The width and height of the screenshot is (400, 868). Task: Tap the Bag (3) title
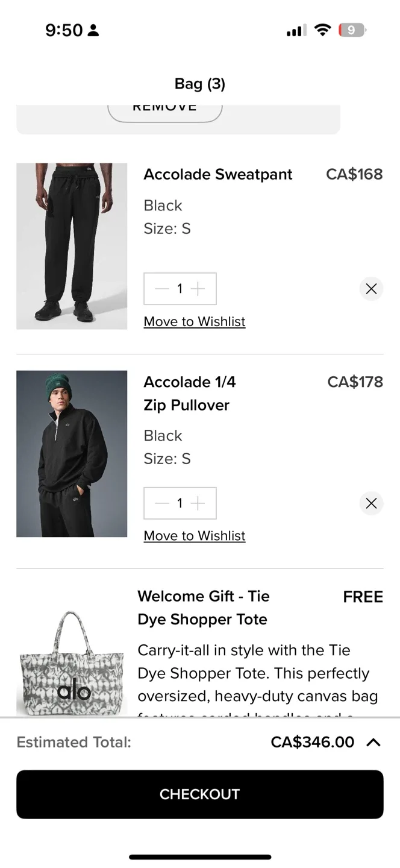(199, 84)
